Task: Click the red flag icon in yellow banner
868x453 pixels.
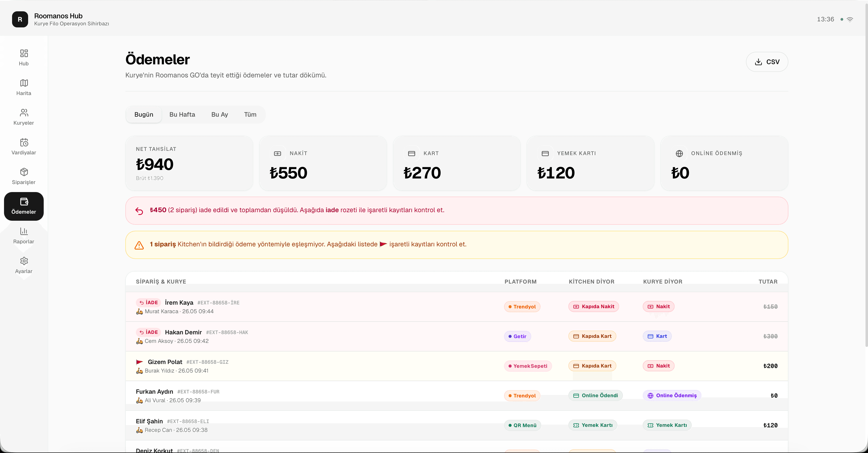Action: [x=383, y=244]
